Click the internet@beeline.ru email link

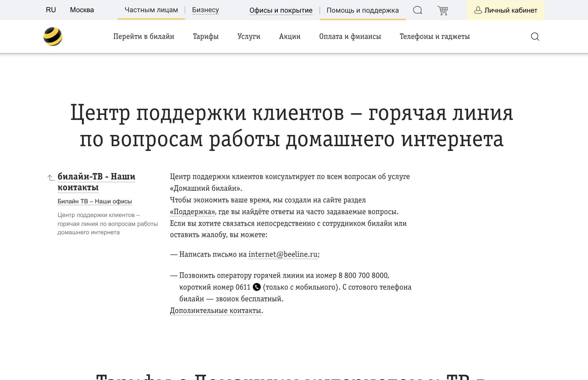pyautogui.click(x=282, y=254)
